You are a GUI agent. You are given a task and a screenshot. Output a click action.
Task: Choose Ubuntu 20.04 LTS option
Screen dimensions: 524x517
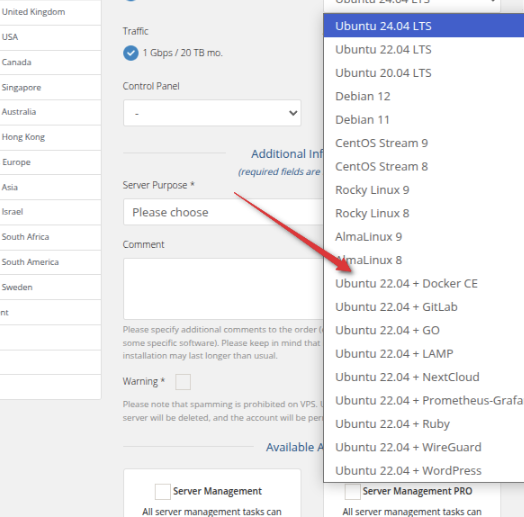click(424, 73)
